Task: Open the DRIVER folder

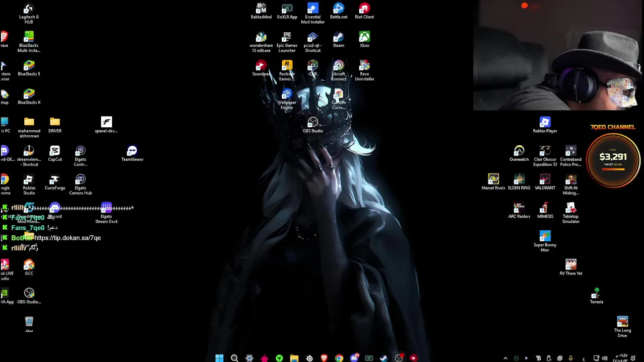Action: [x=55, y=125]
